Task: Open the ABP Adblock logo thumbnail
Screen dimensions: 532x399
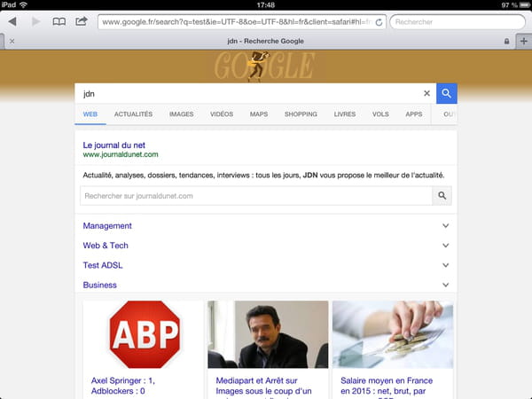Action: (145, 334)
